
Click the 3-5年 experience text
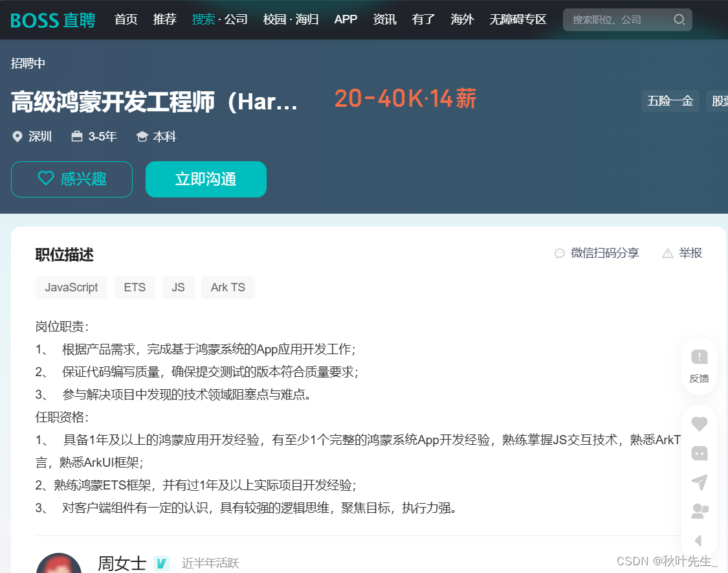(103, 137)
